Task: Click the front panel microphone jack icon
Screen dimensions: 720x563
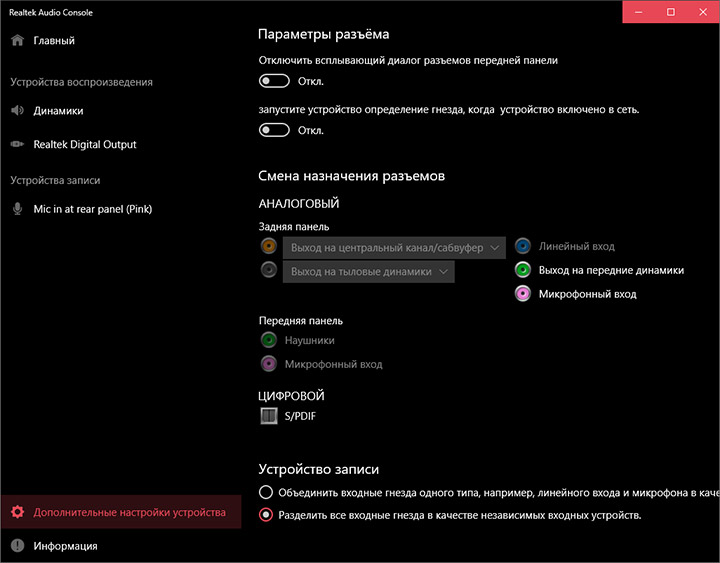Action: point(268,364)
